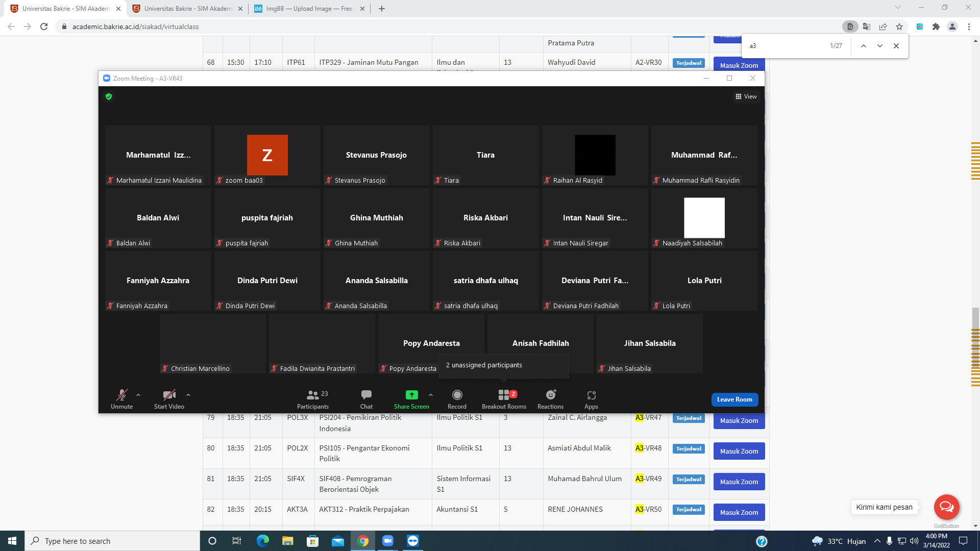Open TeamViewer from the taskbar
Image resolution: width=980 pixels, height=551 pixels.
point(413,541)
